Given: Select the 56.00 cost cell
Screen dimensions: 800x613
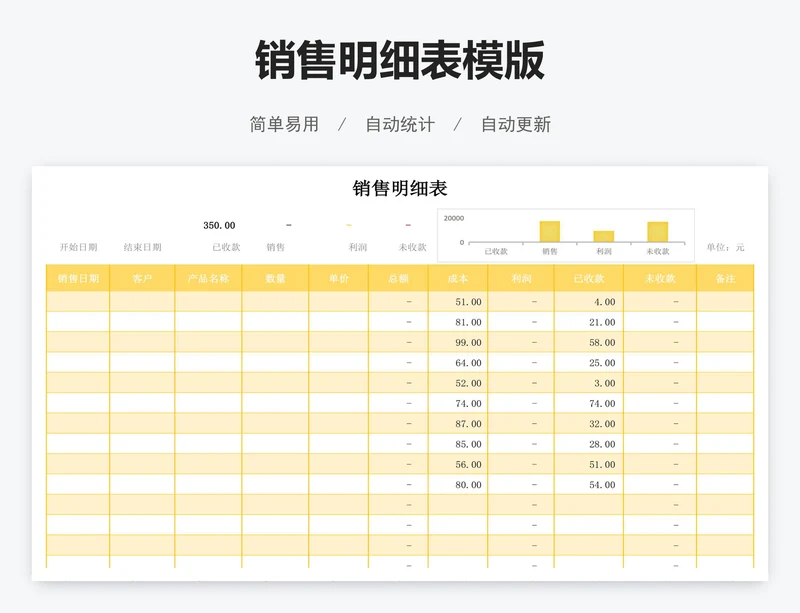Looking at the screenshot, I should [458, 464].
